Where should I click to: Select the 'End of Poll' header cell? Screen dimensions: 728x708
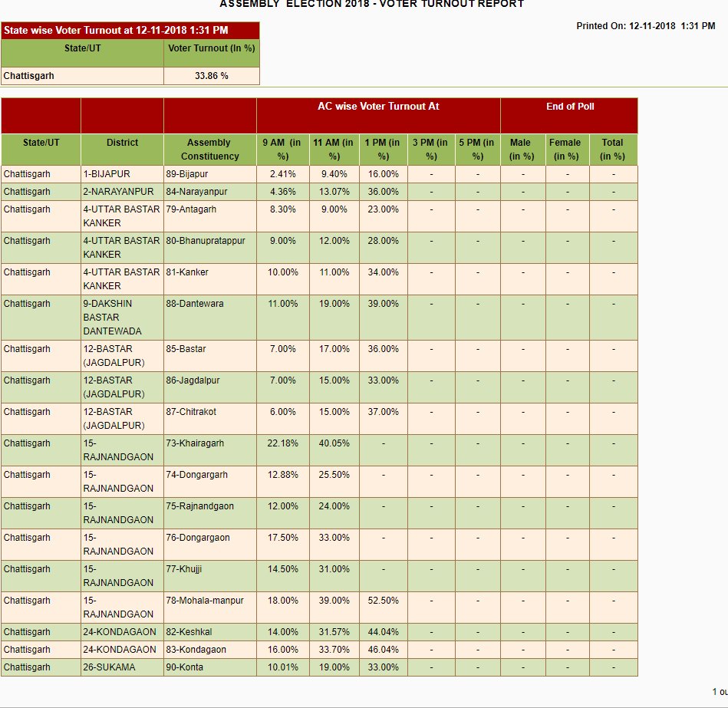tap(569, 107)
